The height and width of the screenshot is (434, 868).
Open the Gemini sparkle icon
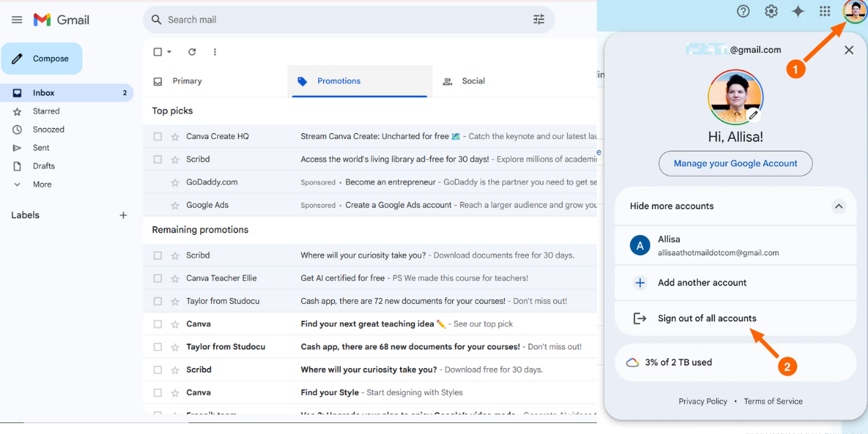click(798, 11)
